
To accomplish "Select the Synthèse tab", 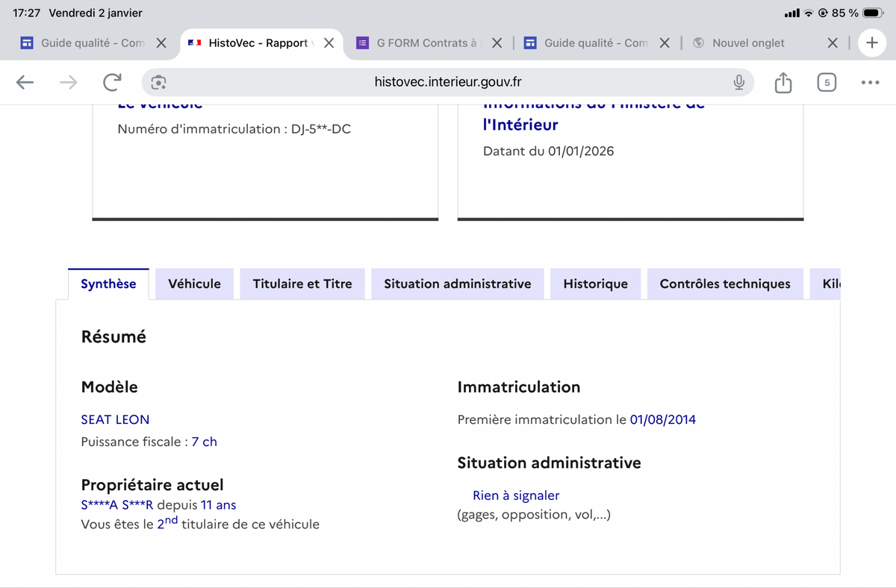I will pos(108,284).
